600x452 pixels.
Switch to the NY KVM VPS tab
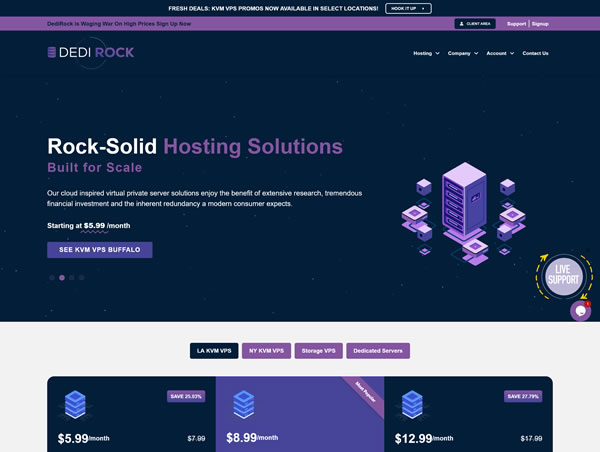tap(264, 351)
